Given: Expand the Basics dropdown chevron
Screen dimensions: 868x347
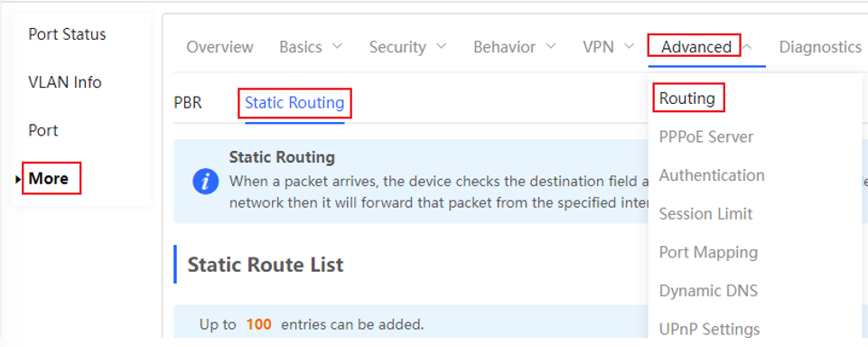Looking at the screenshot, I should point(337,46).
